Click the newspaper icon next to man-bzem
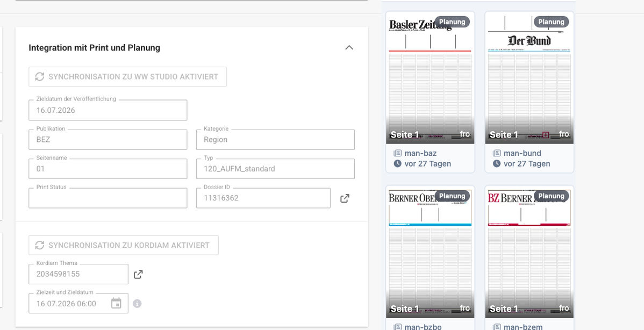 (497, 327)
